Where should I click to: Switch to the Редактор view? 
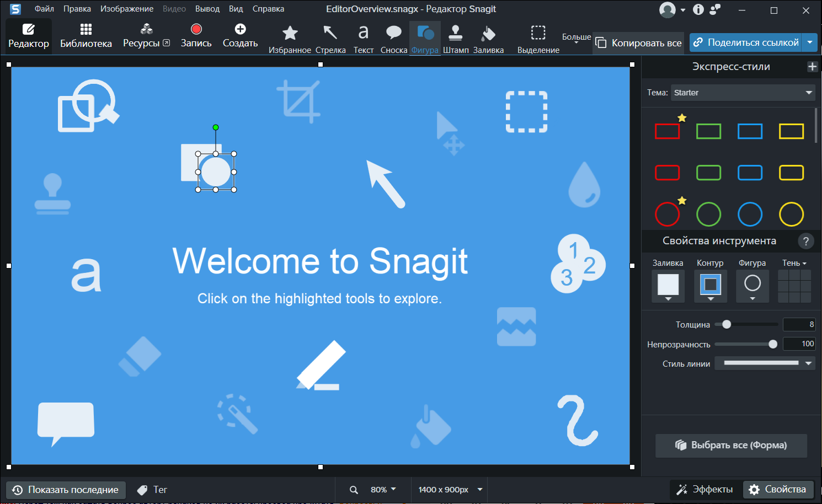coord(29,36)
